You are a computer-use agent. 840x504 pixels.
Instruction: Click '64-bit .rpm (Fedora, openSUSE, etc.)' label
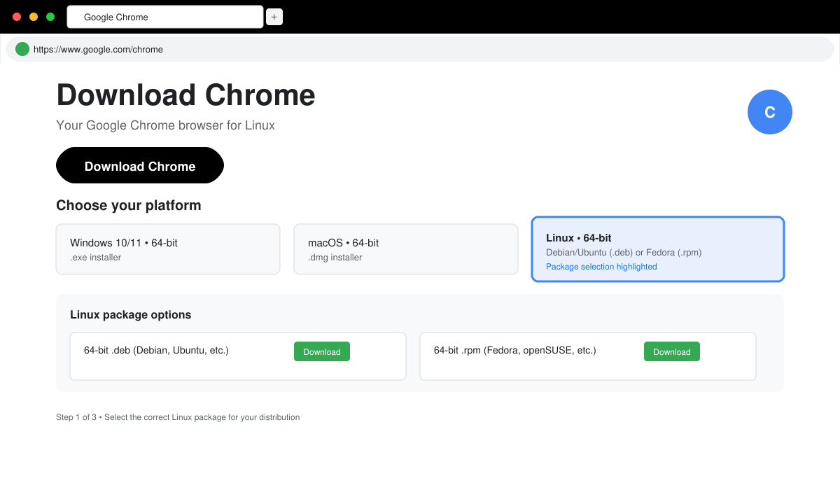pos(515,350)
